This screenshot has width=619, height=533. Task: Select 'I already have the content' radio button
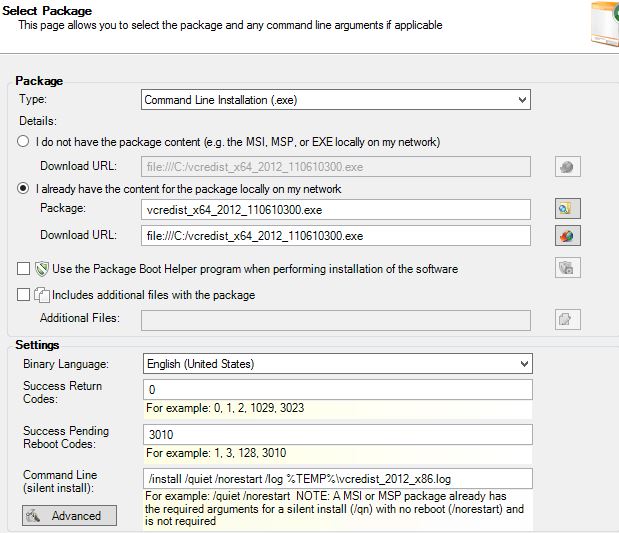[23, 188]
